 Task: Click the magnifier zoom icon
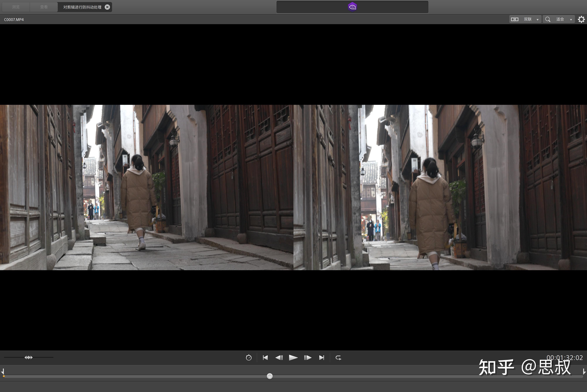coord(548,19)
